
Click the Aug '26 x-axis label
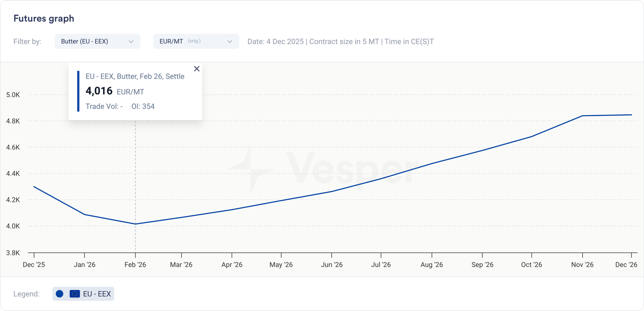[431, 265]
